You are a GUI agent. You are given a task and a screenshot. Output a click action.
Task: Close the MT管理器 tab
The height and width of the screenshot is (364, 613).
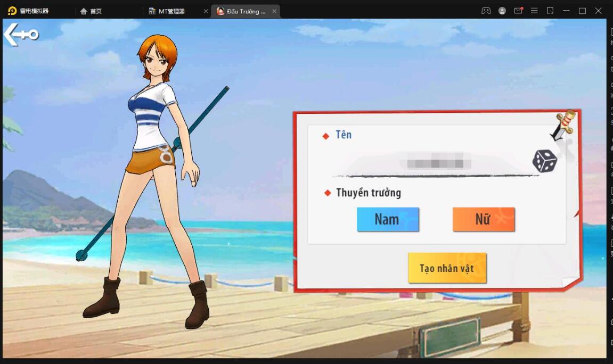coord(206,11)
